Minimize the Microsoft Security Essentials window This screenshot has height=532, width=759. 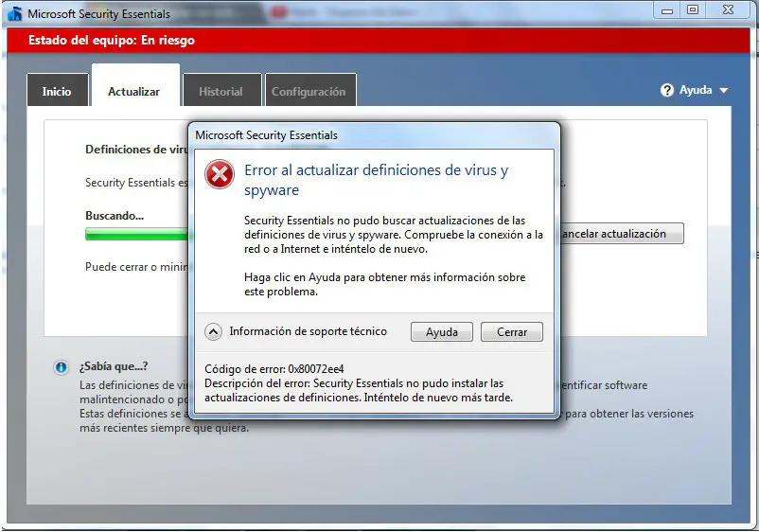pyautogui.click(x=667, y=10)
